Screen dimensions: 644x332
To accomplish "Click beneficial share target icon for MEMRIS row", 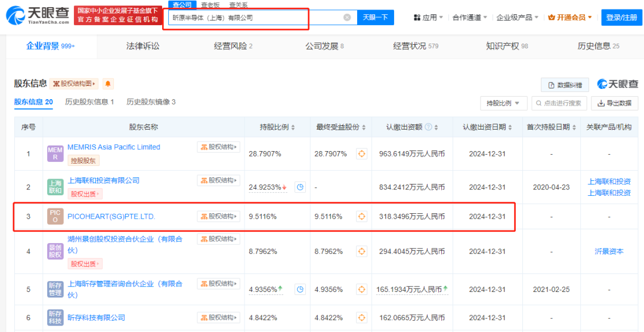I will (x=361, y=154).
